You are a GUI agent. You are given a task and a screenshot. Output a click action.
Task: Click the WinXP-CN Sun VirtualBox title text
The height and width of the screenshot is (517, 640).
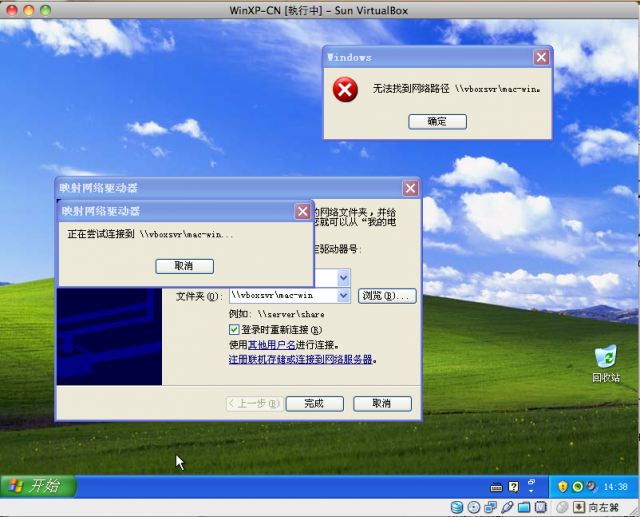pos(318,11)
